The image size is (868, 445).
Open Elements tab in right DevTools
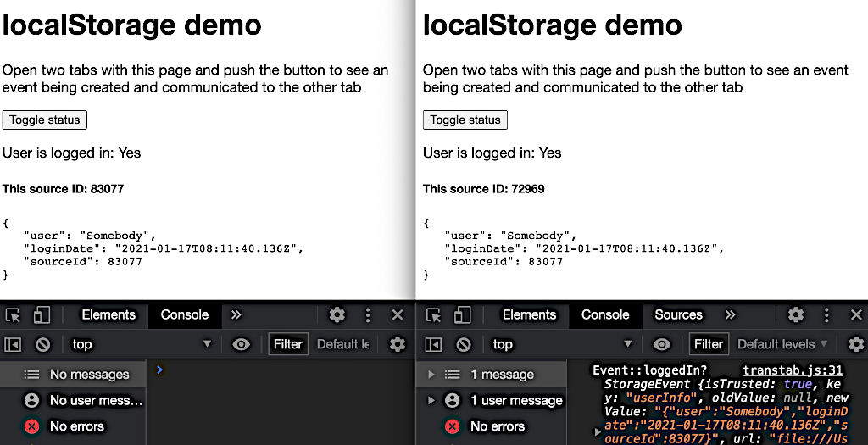[x=529, y=315]
